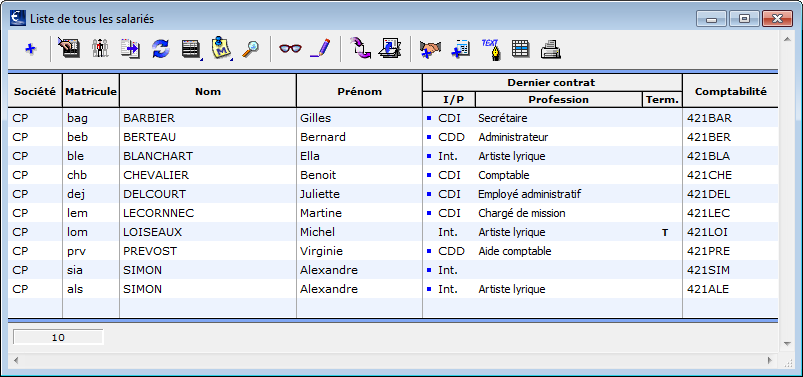The image size is (803, 377).
Task: Click the green spreadsheet grid icon
Action: coord(520,49)
